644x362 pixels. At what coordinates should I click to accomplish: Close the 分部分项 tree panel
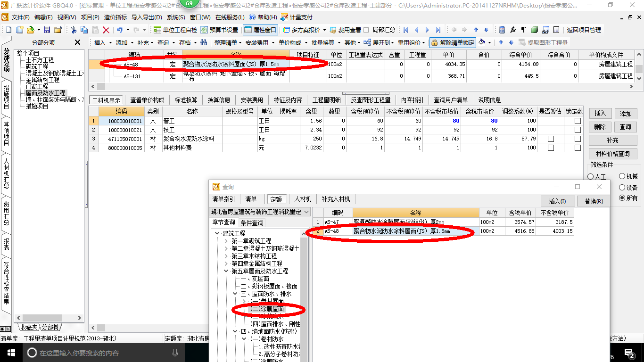78,42
